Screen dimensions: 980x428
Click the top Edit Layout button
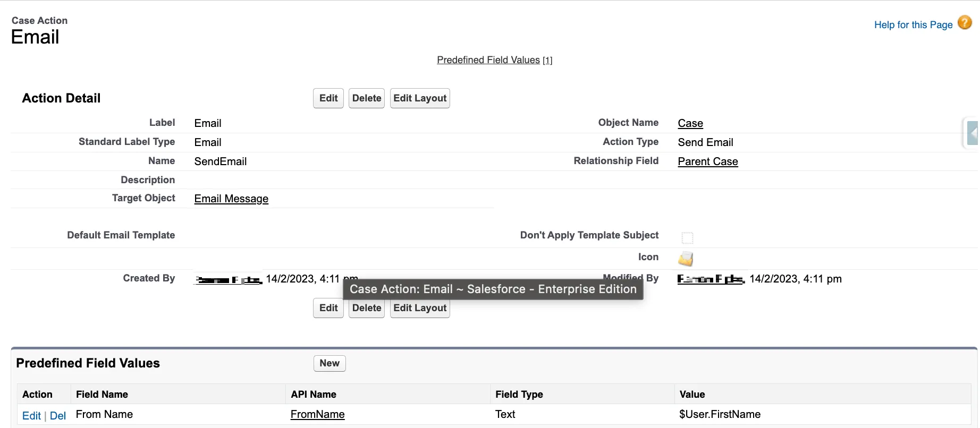(419, 98)
